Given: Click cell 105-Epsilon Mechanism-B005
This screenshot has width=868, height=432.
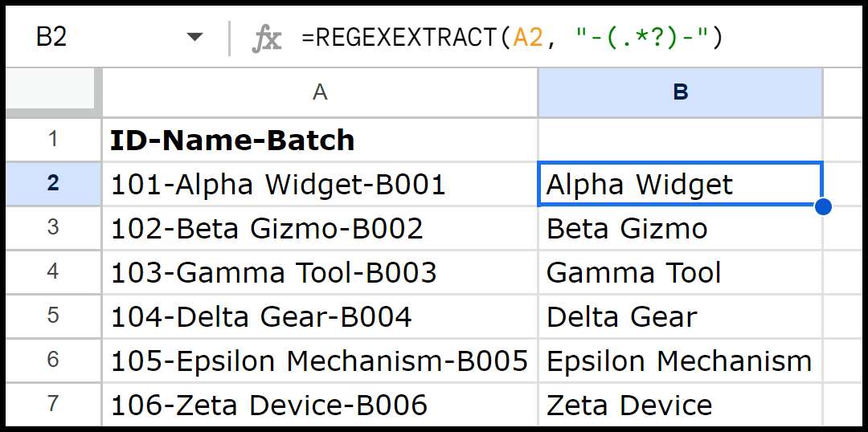Looking at the screenshot, I should (x=320, y=361).
